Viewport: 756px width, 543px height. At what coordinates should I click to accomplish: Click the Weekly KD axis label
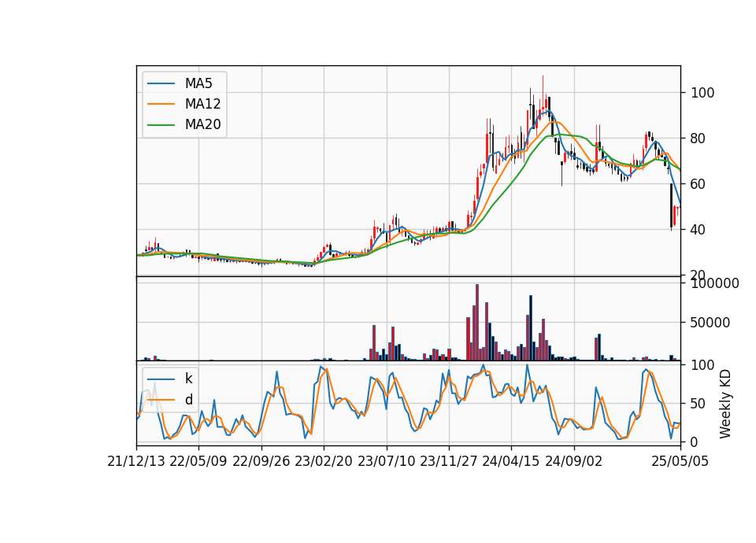[725, 404]
